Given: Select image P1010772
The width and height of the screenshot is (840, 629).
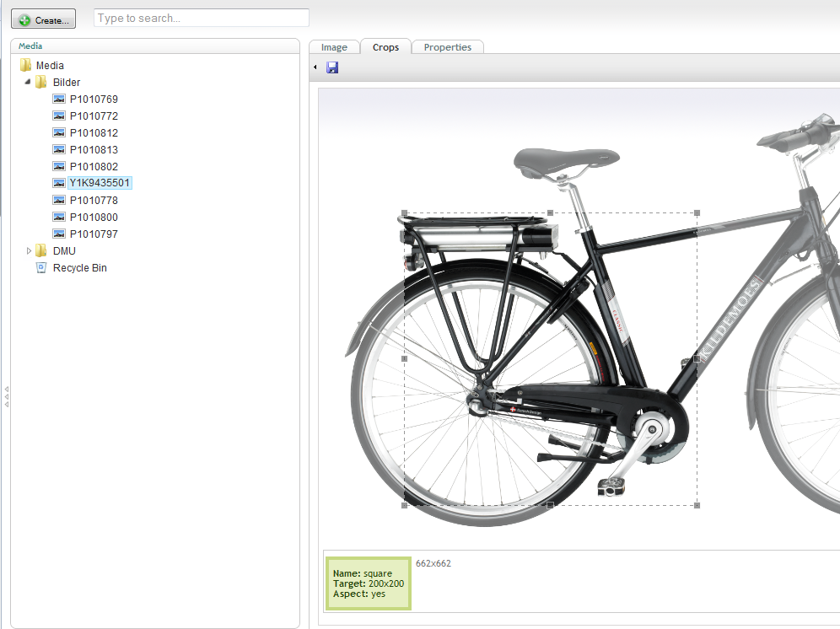Looking at the screenshot, I should pyautogui.click(x=94, y=116).
